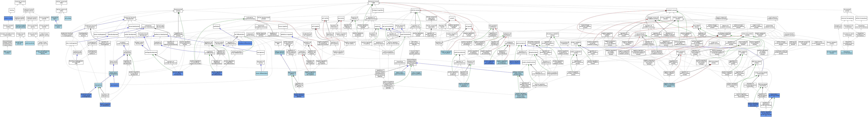This screenshot has width=868, height=117.
Task: Select the 'neurogenesis' node
Action: pos(261,52)
